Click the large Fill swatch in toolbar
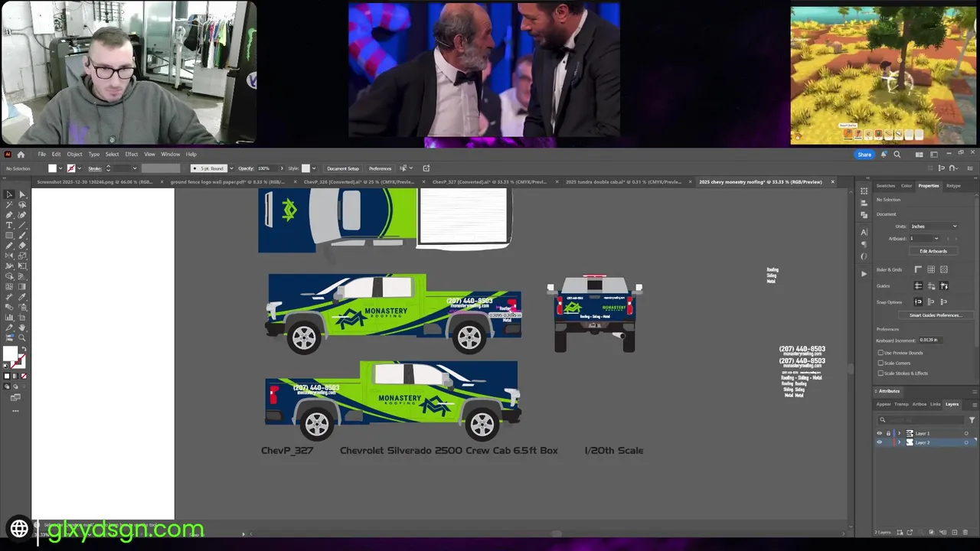The height and width of the screenshot is (551, 980). pyautogui.click(x=10, y=354)
